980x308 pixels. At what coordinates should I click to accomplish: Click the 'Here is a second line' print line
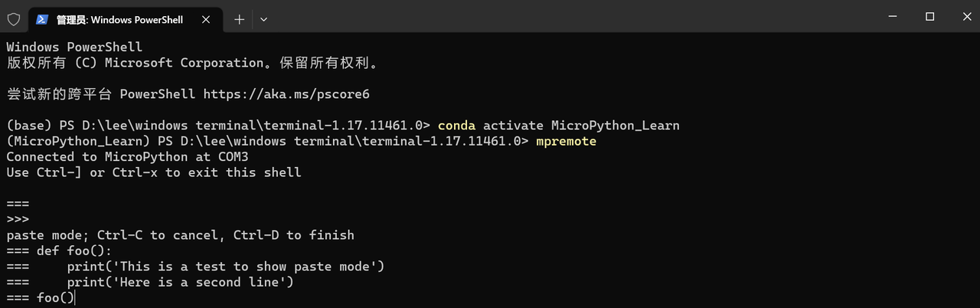click(x=150, y=282)
